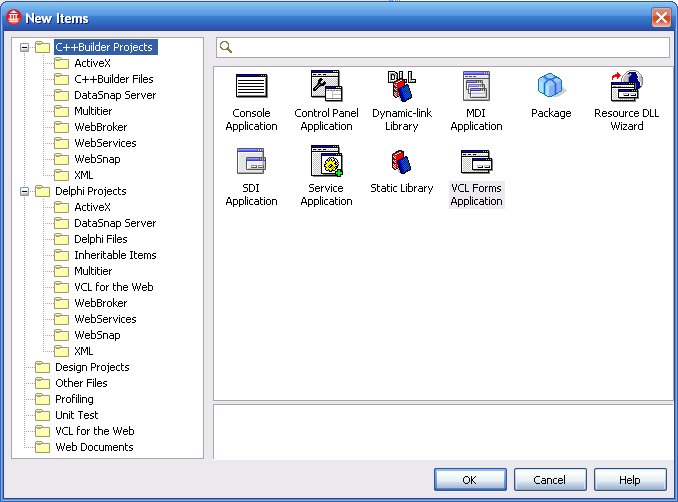This screenshot has width=678, height=502.
Task: Click the New Items title bar app icon
Action: (13, 17)
